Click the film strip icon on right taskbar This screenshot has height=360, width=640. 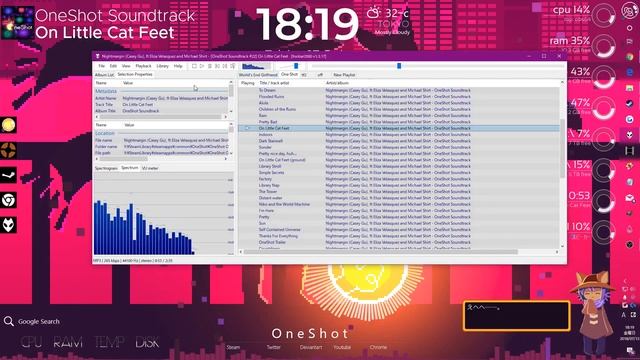tap(629, 150)
